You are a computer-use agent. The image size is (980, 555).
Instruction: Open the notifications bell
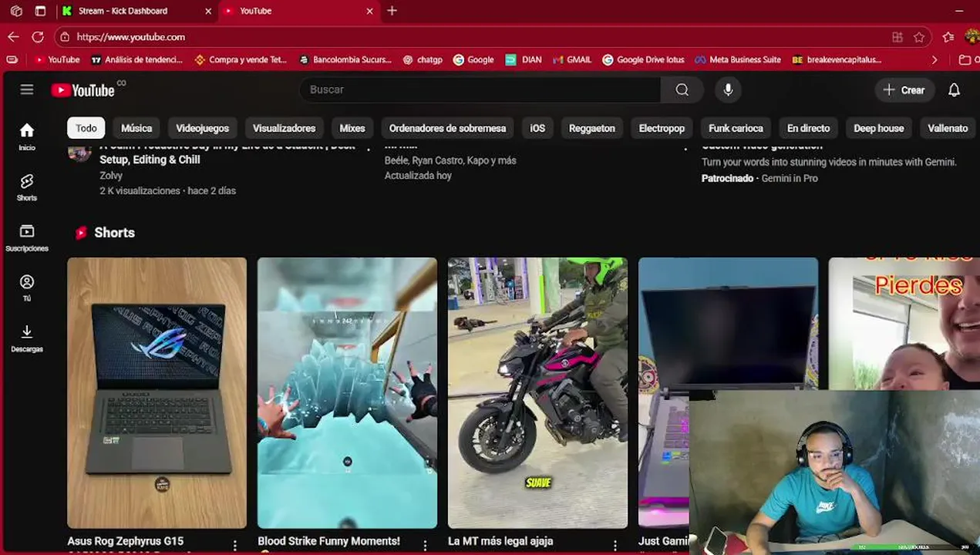click(x=954, y=89)
